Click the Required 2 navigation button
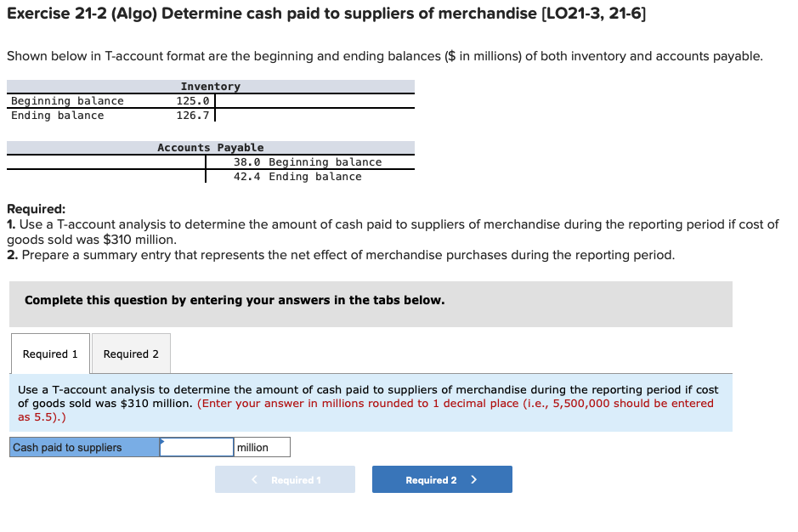 click(x=442, y=479)
